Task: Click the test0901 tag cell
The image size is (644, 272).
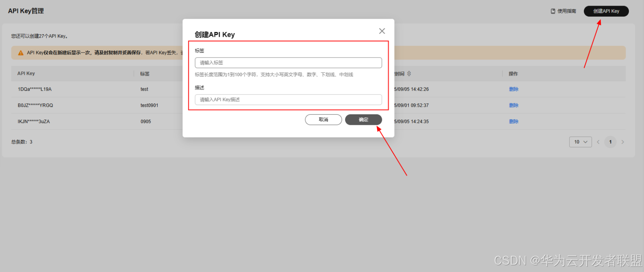Action: 149,106
